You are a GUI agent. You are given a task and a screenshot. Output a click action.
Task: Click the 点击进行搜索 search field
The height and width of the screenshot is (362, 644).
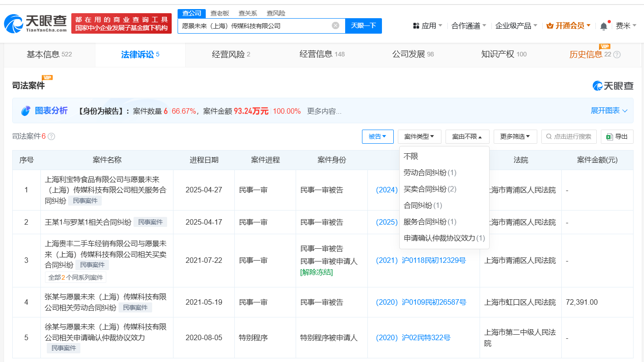pos(569,136)
